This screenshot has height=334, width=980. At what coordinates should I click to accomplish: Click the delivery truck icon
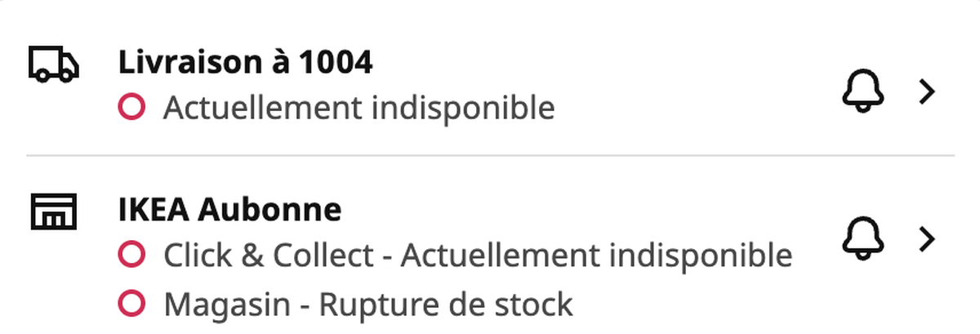point(54,64)
